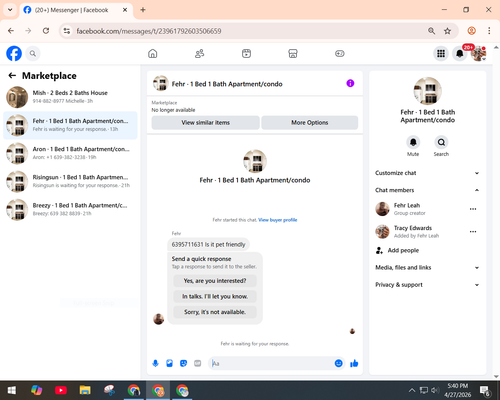The height and width of the screenshot is (400, 500).
Task: Switch to the Messenger | Facebook browser tab
Action: click(72, 10)
